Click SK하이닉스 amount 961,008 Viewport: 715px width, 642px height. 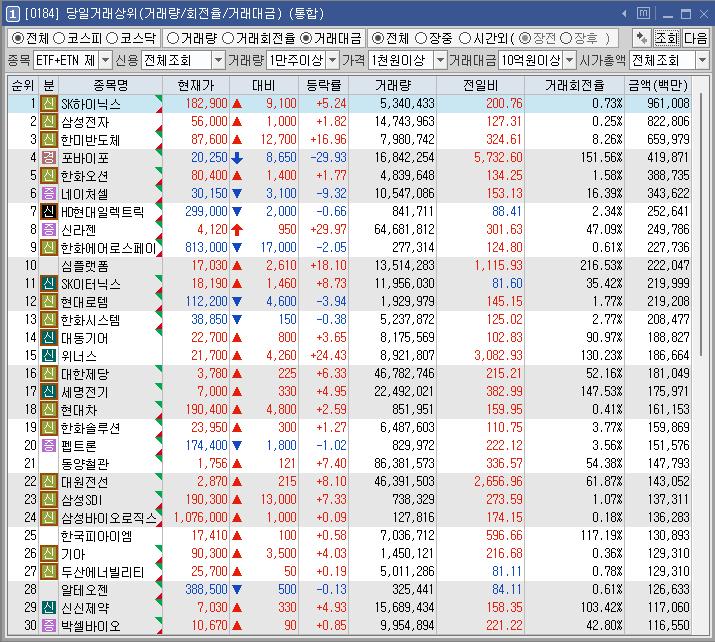point(668,104)
